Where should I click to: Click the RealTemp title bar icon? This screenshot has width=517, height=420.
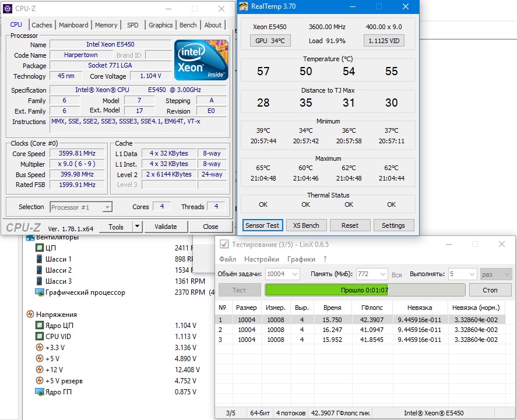point(243,6)
